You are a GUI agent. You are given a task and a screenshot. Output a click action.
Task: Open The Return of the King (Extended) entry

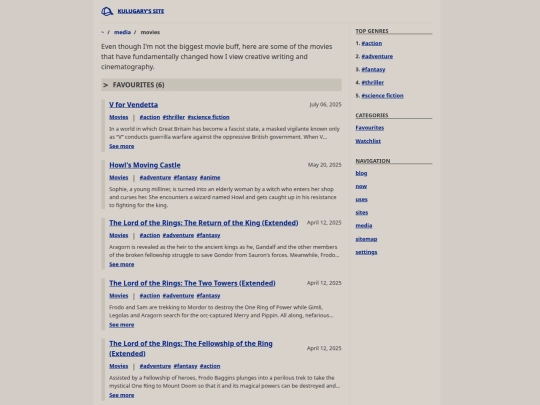click(204, 223)
